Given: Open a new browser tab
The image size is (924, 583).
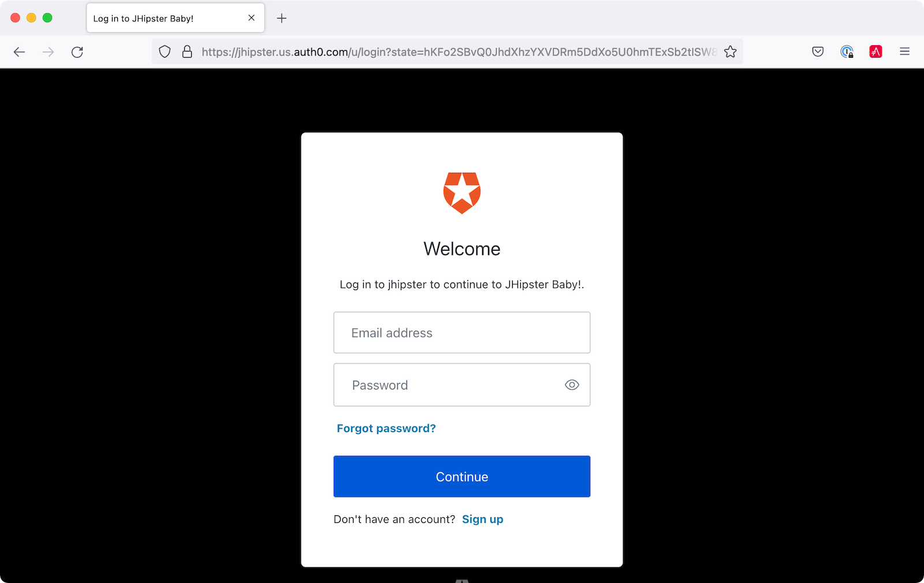Looking at the screenshot, I should pos(282,18).
